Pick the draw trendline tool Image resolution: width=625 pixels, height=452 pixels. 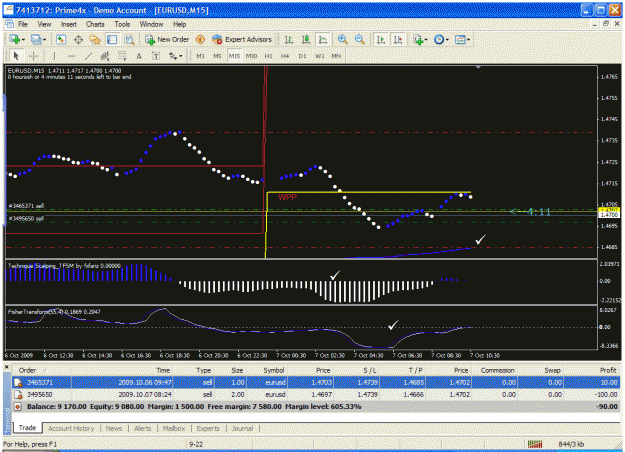(x=88, y=56)
